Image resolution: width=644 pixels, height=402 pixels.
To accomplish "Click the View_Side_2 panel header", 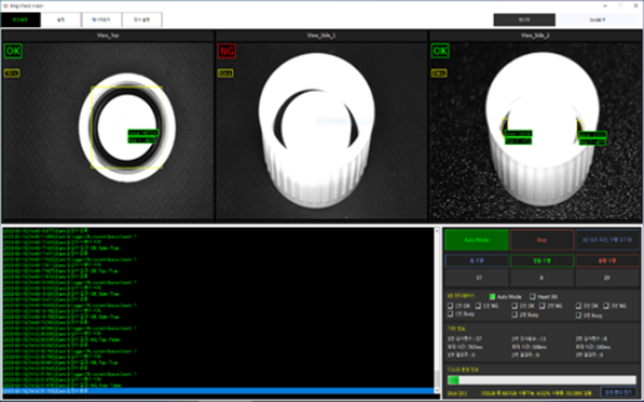I will point(535,36).
